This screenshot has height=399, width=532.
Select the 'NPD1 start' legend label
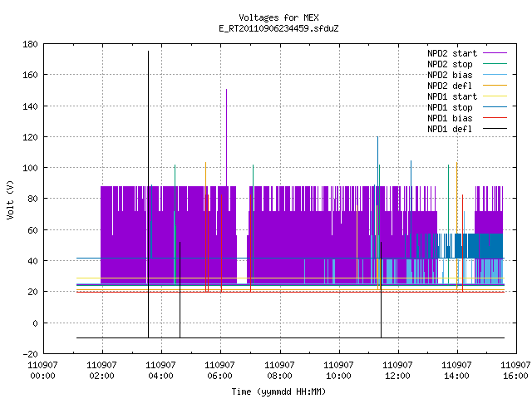pyautogui.click(x=452, y=96)
